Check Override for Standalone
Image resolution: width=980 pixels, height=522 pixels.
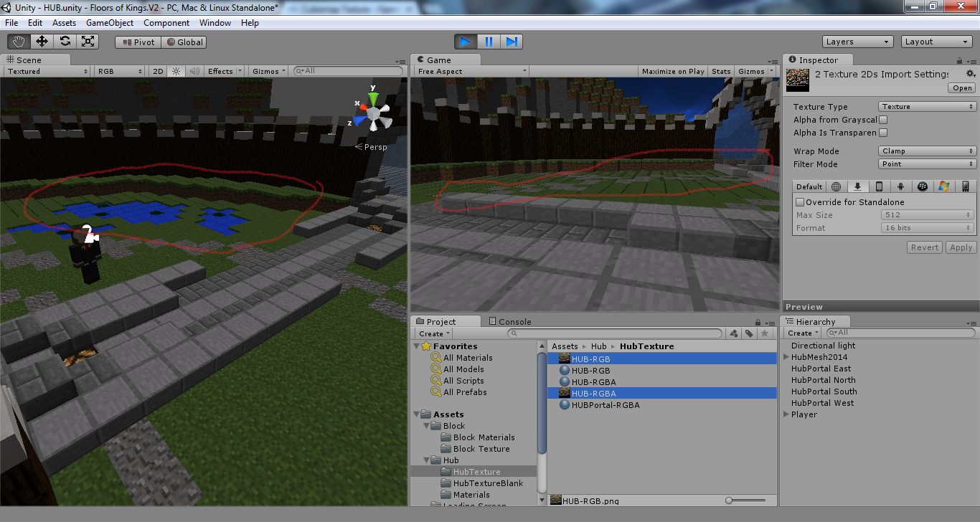pyautogui.click(x=800, y=202)
